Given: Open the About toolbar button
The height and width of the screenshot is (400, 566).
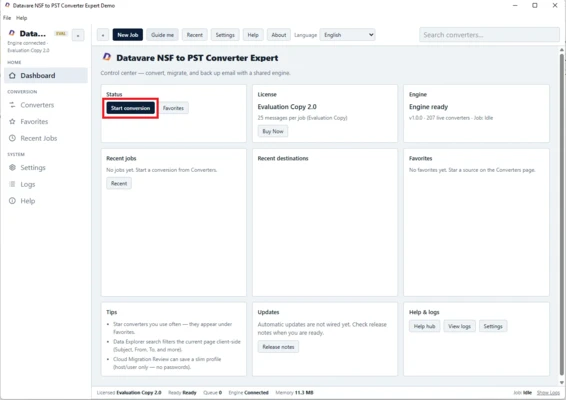Looking at the screenshot, I should (279, 35).
